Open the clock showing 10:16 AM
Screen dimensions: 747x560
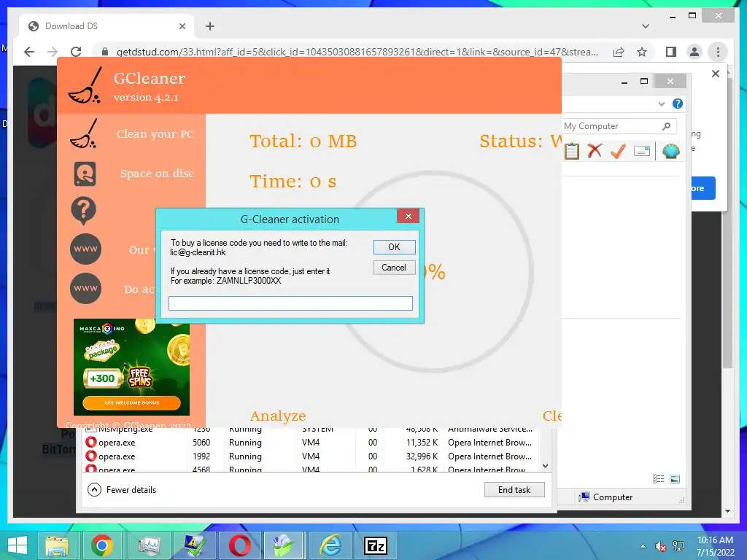click(715, 546)
